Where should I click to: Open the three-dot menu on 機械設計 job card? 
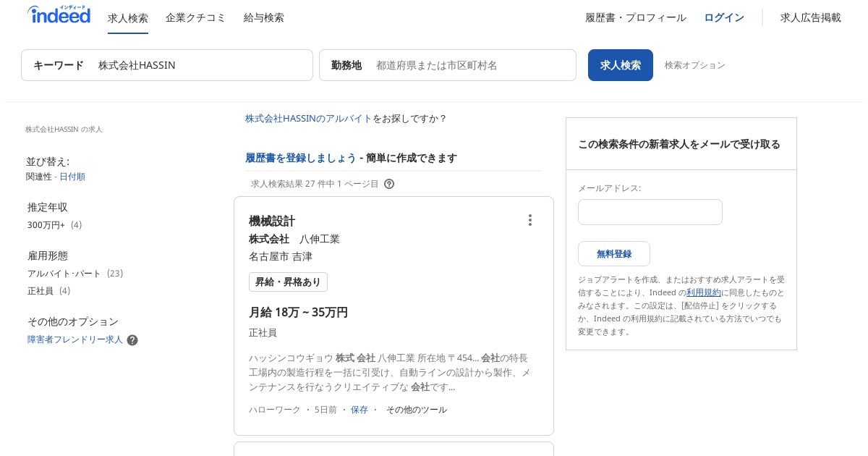click(x=530, y=220)
